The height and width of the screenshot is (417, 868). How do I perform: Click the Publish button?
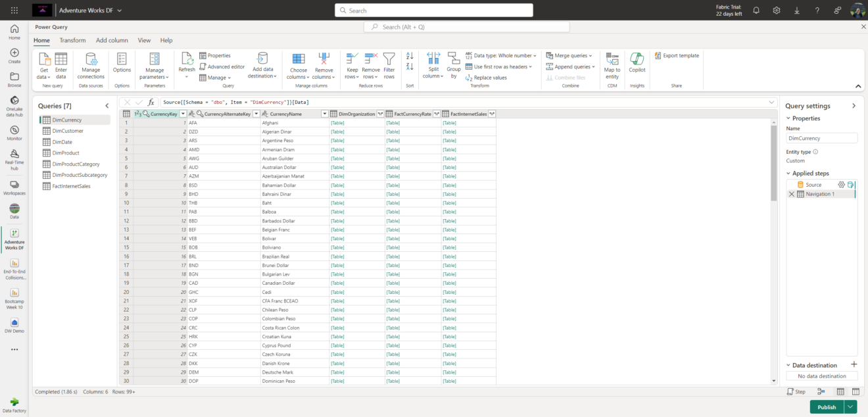click(x=826, y=406)
